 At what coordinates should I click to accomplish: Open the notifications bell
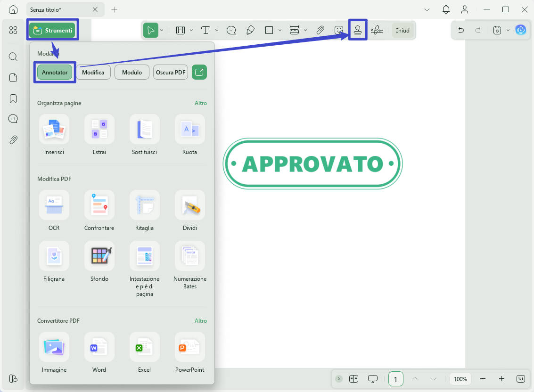tap(446, 9)
